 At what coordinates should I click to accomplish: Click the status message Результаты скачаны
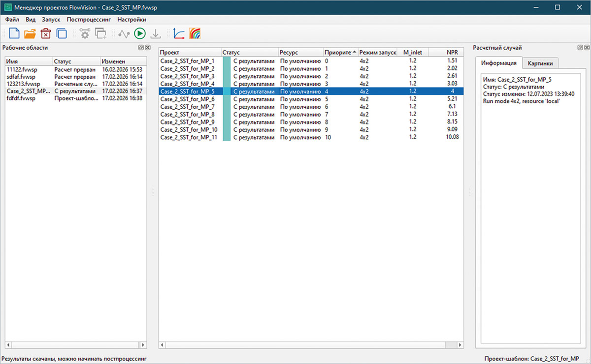pyautogui.click(x=75, y=359)
